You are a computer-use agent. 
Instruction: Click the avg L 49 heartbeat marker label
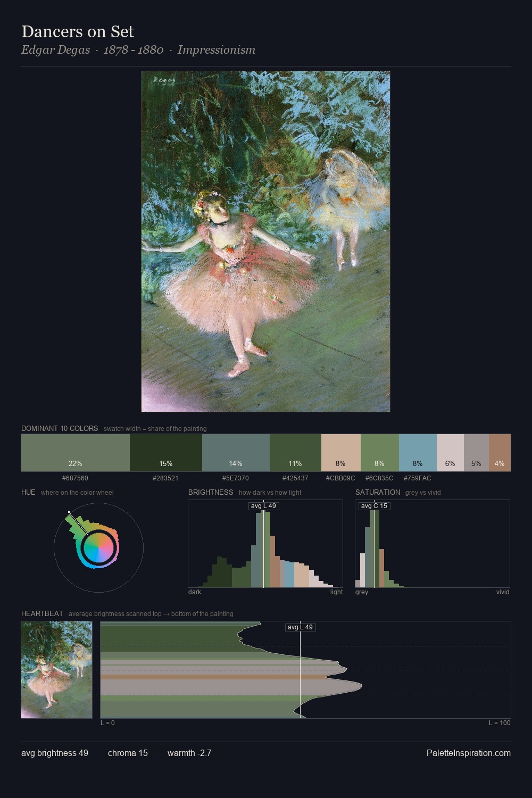[300, 627]
